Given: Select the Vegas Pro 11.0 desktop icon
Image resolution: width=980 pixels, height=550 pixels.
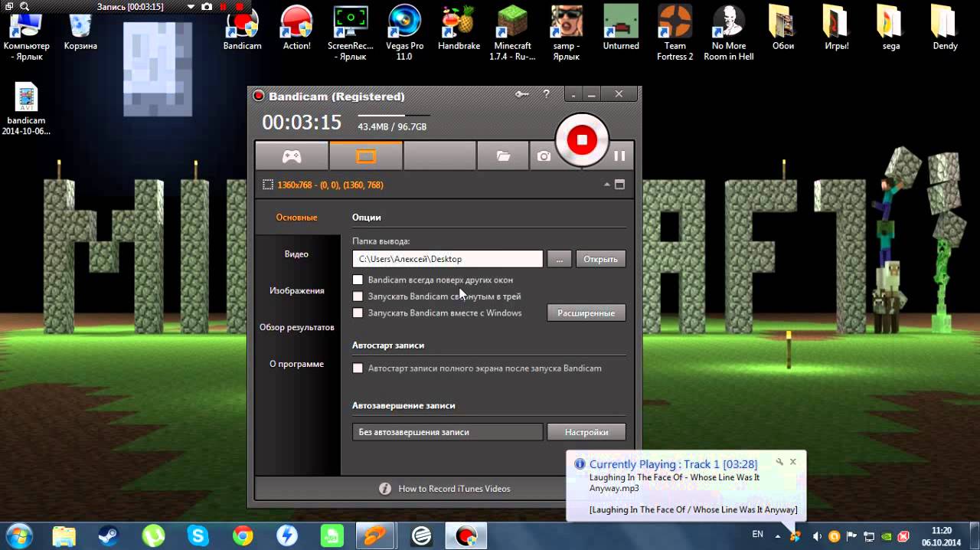Looking at the screenshot, I should point(403,34).
